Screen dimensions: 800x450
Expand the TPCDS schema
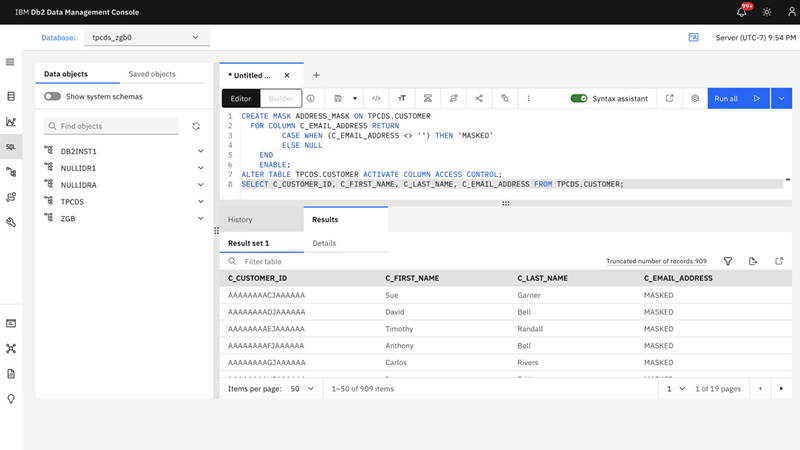(x=201, y=201)
